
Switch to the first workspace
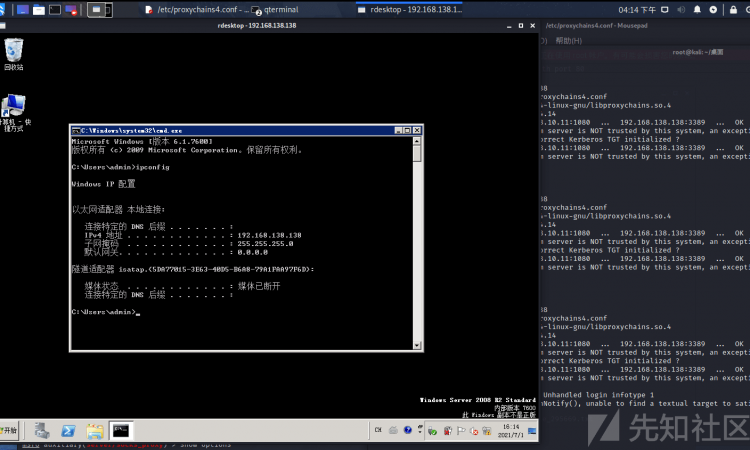coord(96,10)
